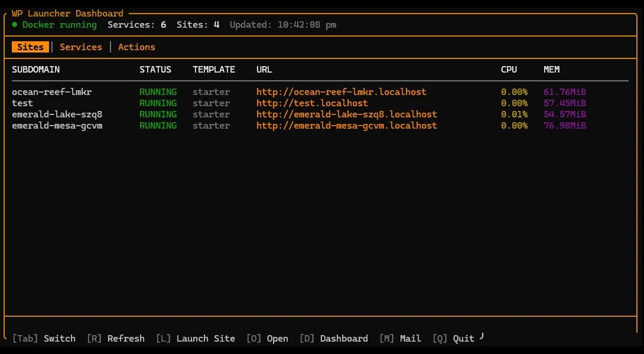Click the WP Launcher Dashboard title
Screen dimensions: 644x354
tap(67, 14)
